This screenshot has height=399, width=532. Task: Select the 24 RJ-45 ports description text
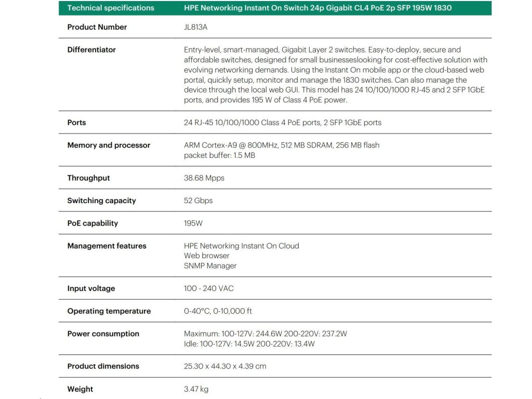pos(282,123)
